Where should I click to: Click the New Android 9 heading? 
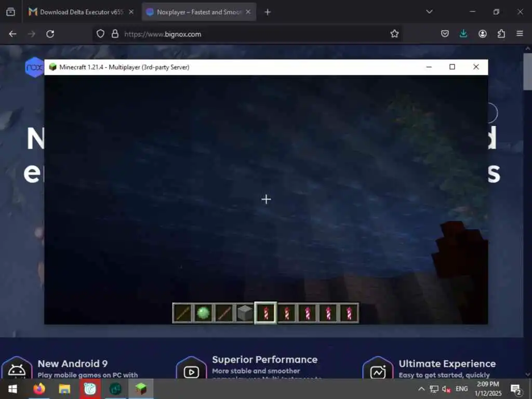73,364
